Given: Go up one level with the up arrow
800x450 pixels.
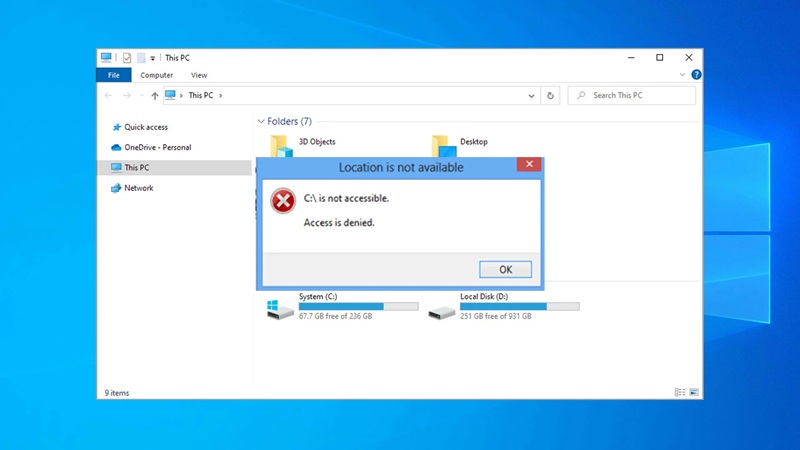Looking at the screenshot, I should tap(155, 95).
